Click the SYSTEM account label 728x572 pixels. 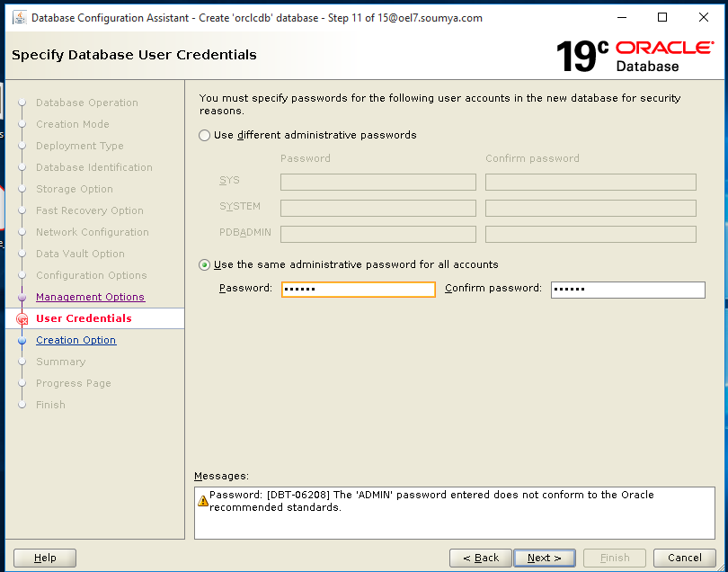[x=240, y=206]
